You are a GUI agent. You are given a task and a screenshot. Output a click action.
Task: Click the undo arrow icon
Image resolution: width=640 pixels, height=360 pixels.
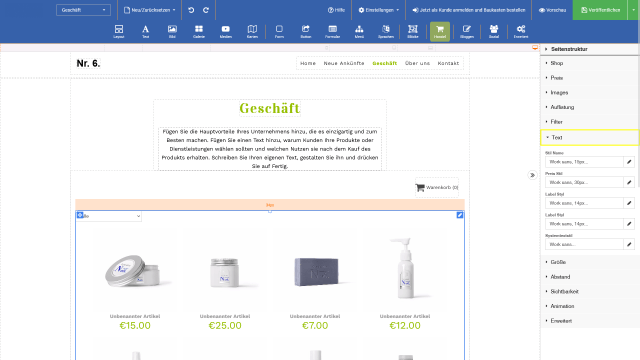tap(191, 10)
